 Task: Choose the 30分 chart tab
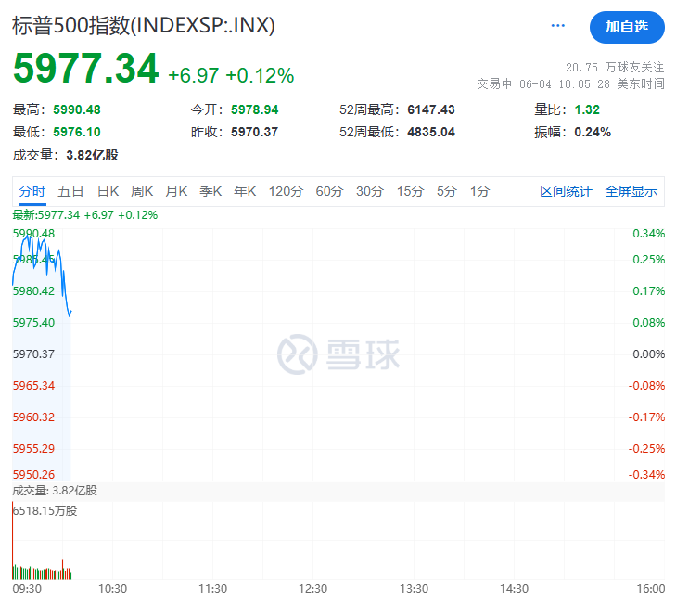click(x=369, y=191)
